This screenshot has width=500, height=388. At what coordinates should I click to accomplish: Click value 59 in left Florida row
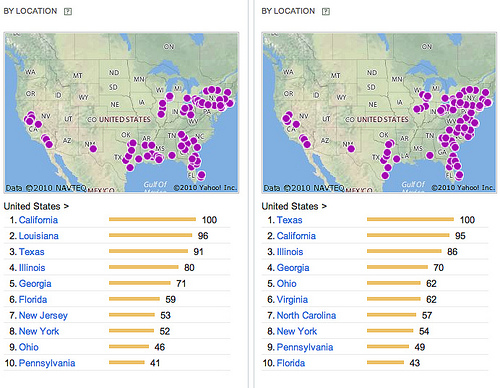coord(171,300)
